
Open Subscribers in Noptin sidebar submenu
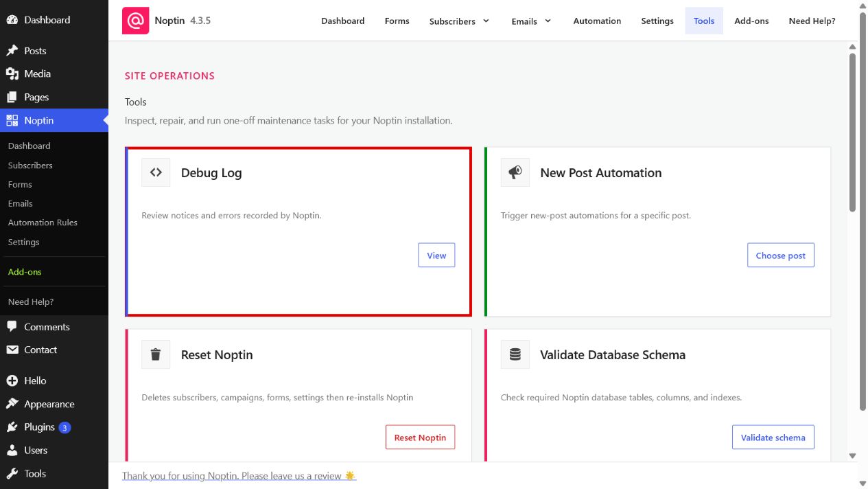pyautogui.click(x=30, y=165)
